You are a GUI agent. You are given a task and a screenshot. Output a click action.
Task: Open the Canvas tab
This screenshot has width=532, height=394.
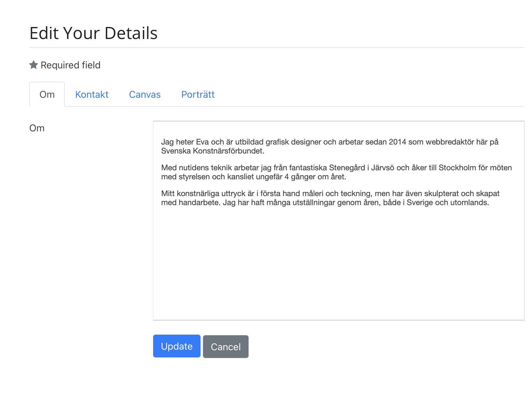pos(145,94)
